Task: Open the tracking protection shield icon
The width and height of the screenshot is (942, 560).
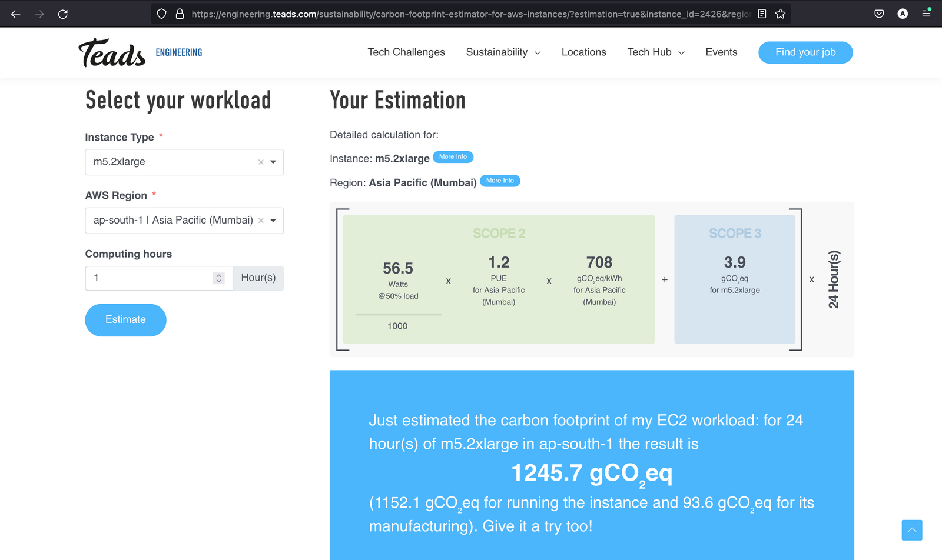Action: [x=161, y=14]
